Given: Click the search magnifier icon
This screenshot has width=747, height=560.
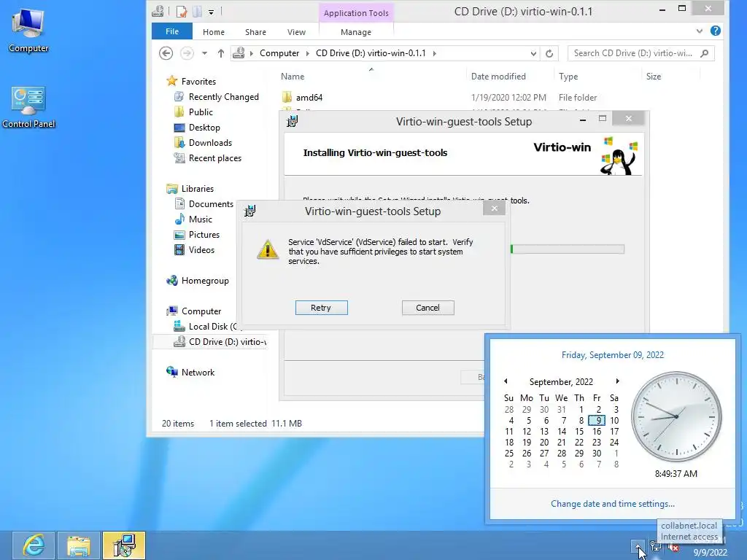Looking at the screenshot, I should (705, 53).
